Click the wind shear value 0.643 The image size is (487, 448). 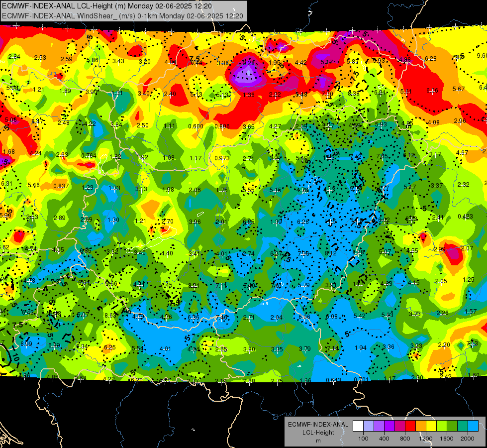(x=334, y=380)
